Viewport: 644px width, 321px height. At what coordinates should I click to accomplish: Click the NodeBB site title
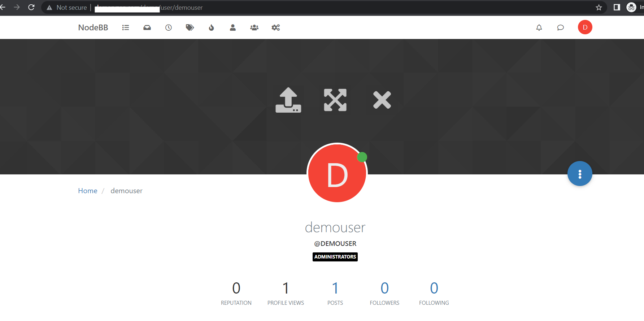point(93,27)
